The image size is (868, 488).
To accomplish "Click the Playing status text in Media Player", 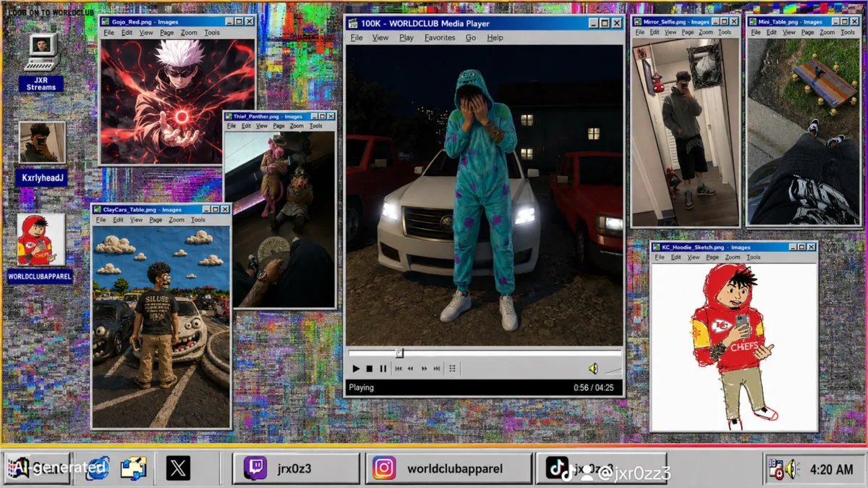I will [x=362, y=387].
